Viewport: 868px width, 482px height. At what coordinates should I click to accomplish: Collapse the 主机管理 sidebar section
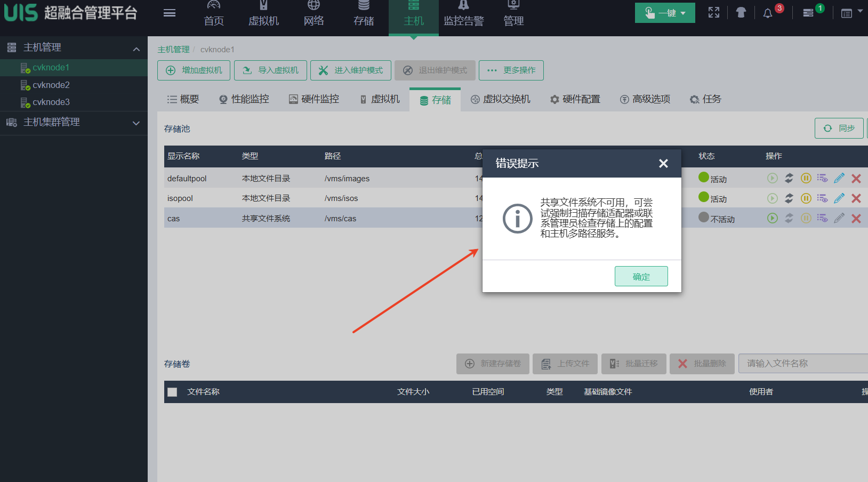click(136, 49)
